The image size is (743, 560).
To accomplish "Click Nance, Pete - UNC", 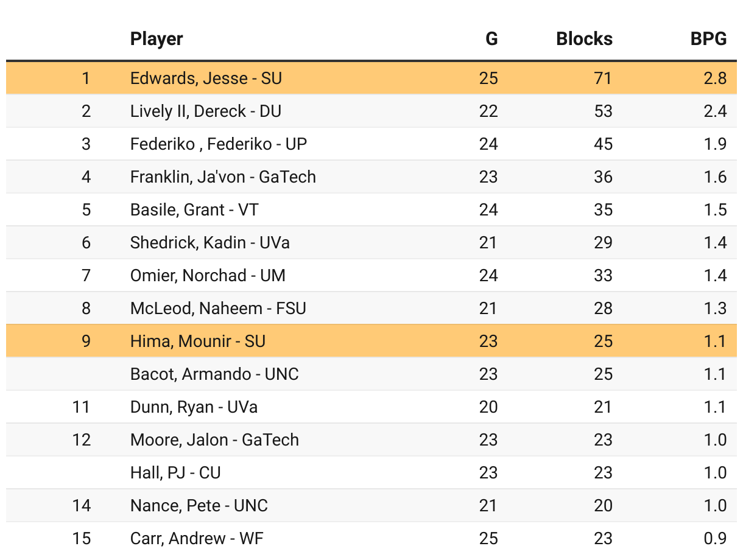I will coord(199,505).
